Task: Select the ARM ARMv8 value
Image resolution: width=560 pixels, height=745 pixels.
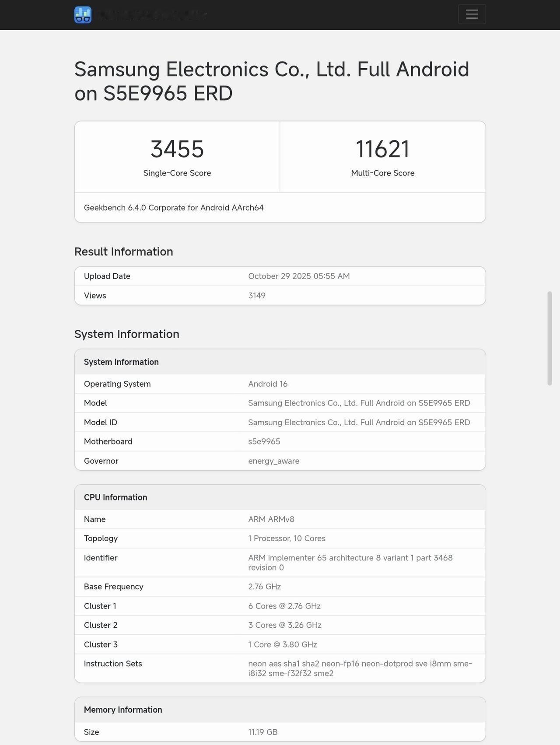Action: [271, 519]
